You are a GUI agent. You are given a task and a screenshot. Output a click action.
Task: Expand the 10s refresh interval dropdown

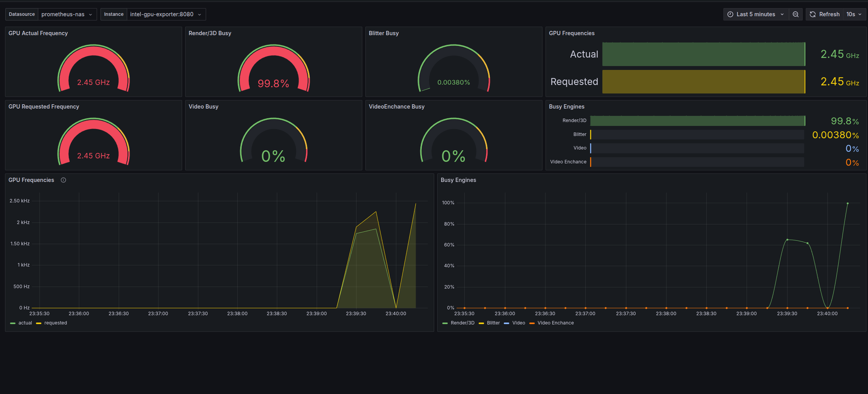point(854,14)
